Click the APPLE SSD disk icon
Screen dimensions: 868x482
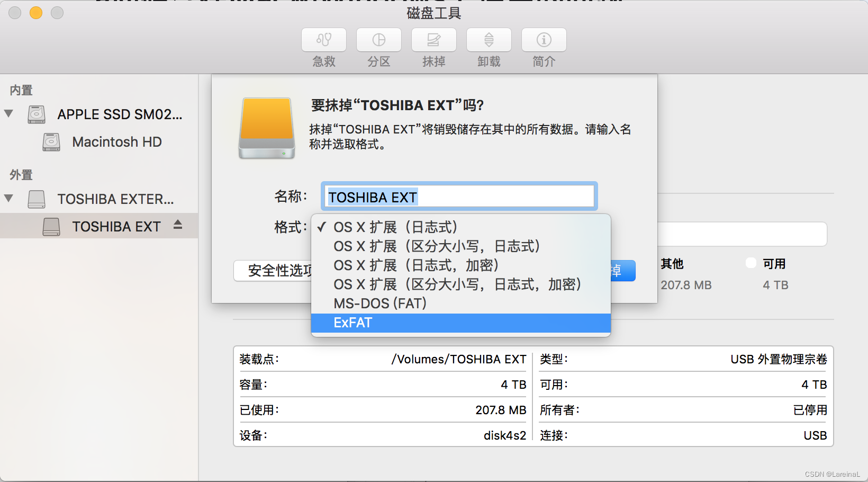37,114
